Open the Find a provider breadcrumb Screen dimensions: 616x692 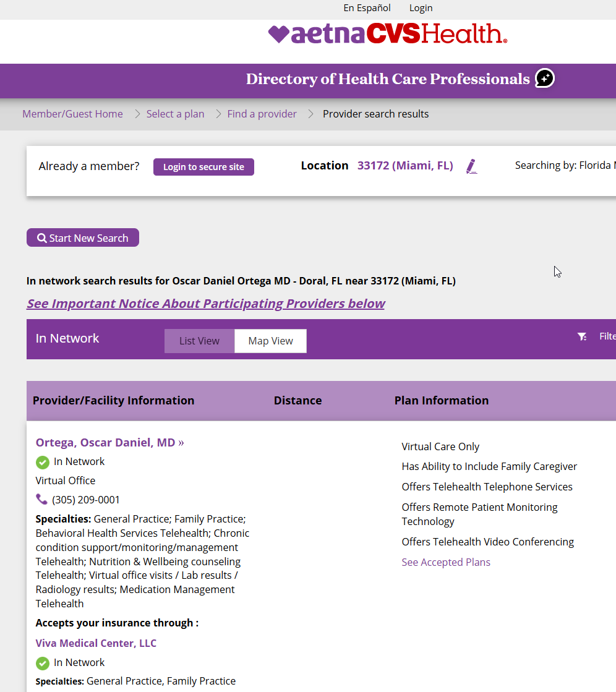[x=262, y=114]
